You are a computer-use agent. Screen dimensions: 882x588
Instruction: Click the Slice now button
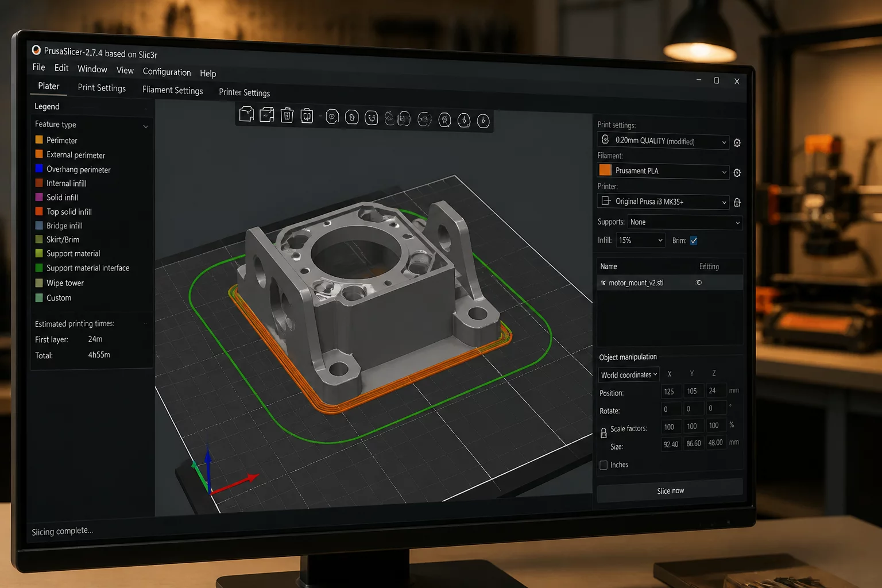click(x=670, y=491)
